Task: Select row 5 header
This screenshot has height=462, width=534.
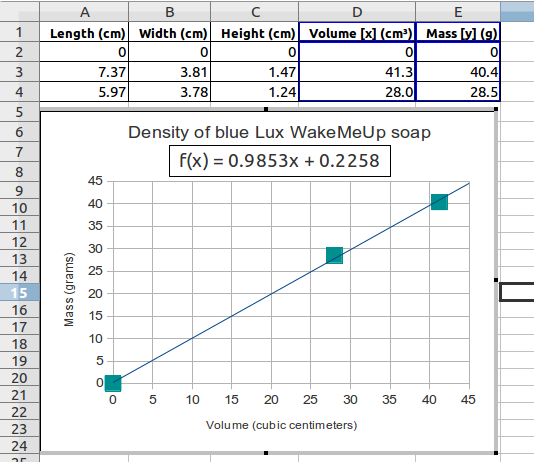Action: pos(19,112)
